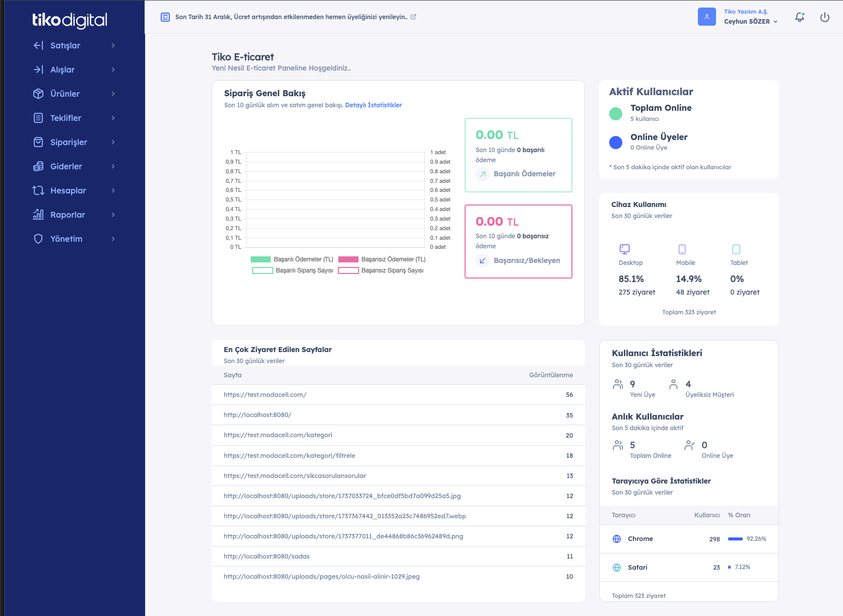Click the user avatar icon

point(706,17)
